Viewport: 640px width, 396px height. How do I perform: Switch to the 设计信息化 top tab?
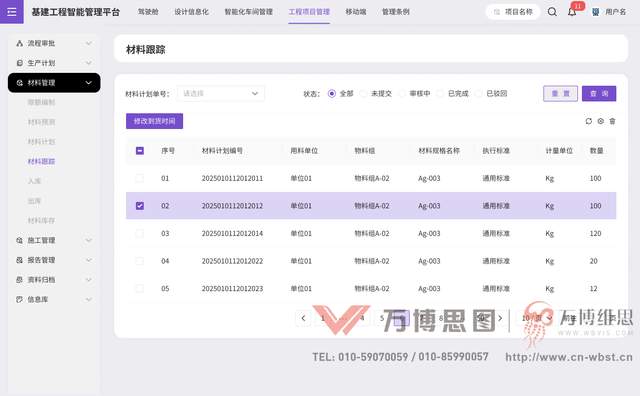[191, 12]
